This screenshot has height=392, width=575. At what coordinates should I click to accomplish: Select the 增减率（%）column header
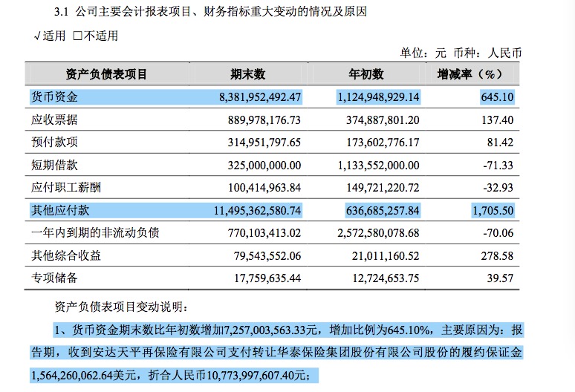(470, 74)
